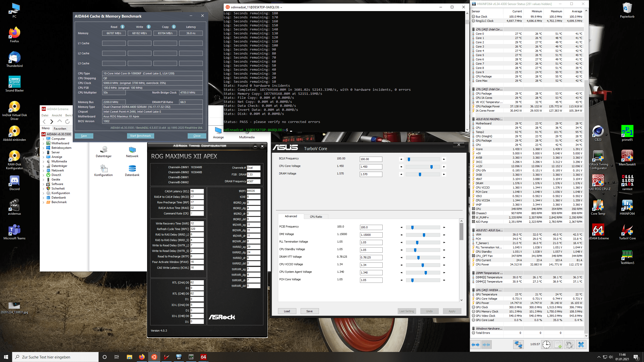The height and width of the screenshot is (362, 644).
Task: Select Discord desktop icon
Action: 14,182
